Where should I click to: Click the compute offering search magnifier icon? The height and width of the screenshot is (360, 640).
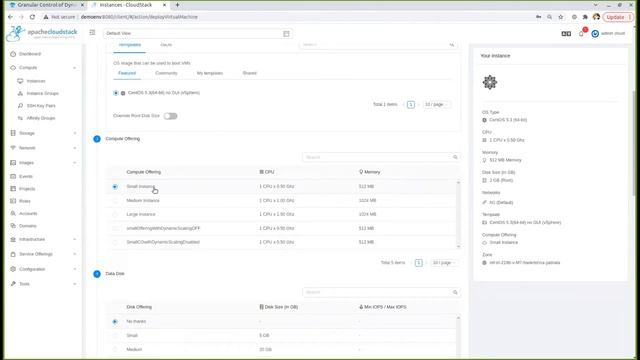tap(455, 157)
